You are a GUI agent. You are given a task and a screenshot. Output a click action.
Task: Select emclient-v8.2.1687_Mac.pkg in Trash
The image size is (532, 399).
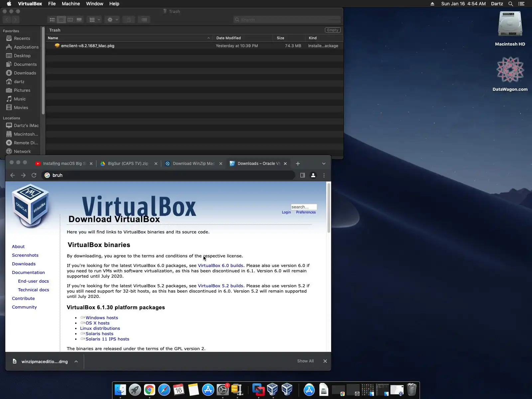[195, 46]
